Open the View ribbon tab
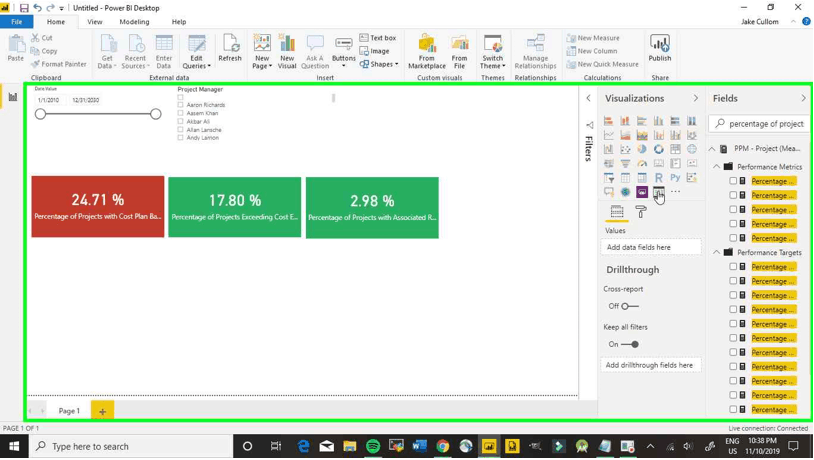Viewport: 814px width, 460px height. pyautogui.click(x=94, y=21)
